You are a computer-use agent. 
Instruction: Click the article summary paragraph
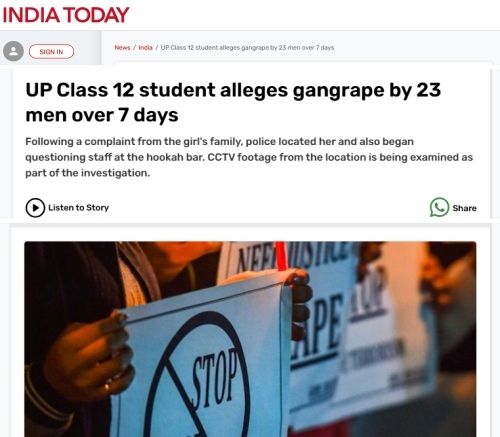[x=249, y=157]
